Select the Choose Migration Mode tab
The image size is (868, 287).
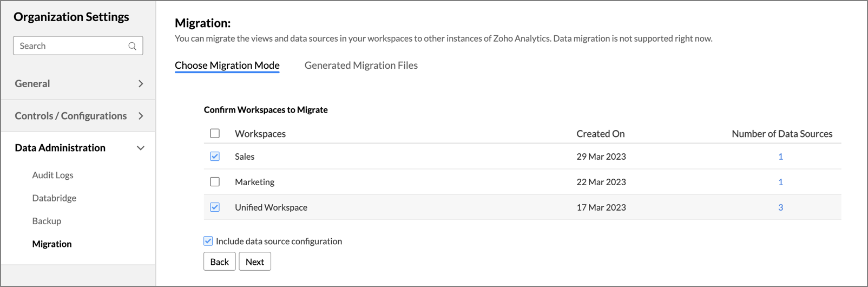pyautogui.click(x=227, y=66)
